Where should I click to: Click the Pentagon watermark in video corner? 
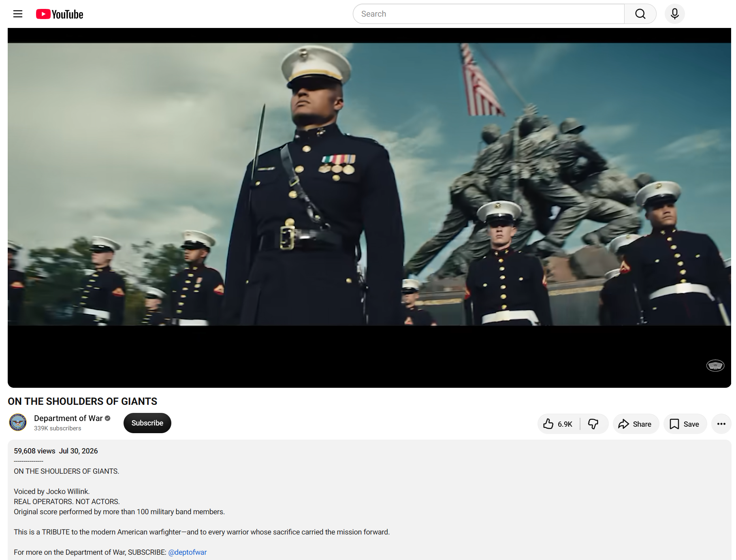[x=715, y=365]
